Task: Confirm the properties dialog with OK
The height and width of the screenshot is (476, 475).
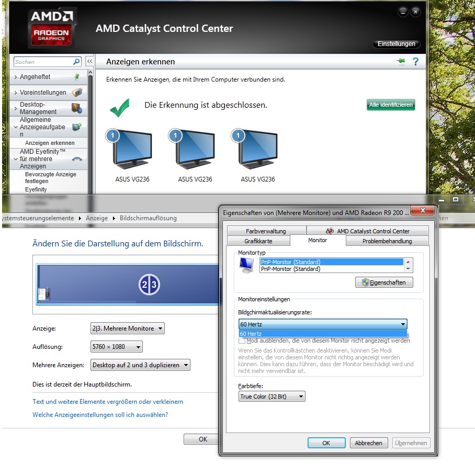Action: click(x=326, y=443)
